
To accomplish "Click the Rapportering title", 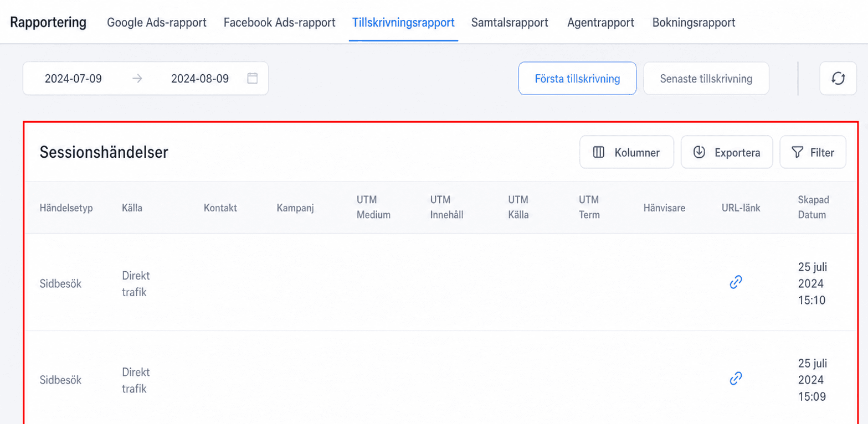I will [48, 23].
